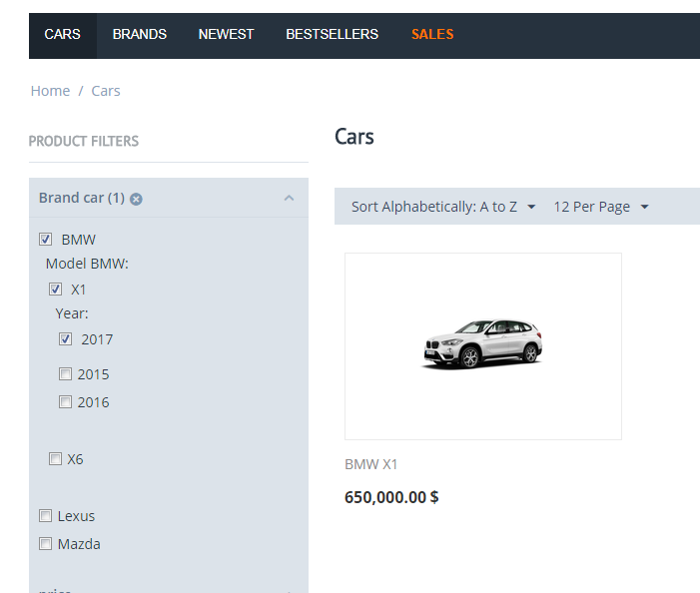The width and height of the screenshot is (700, 593).
Task: Uncheck the BMW brand checkbox
Action: pos(45,240)
